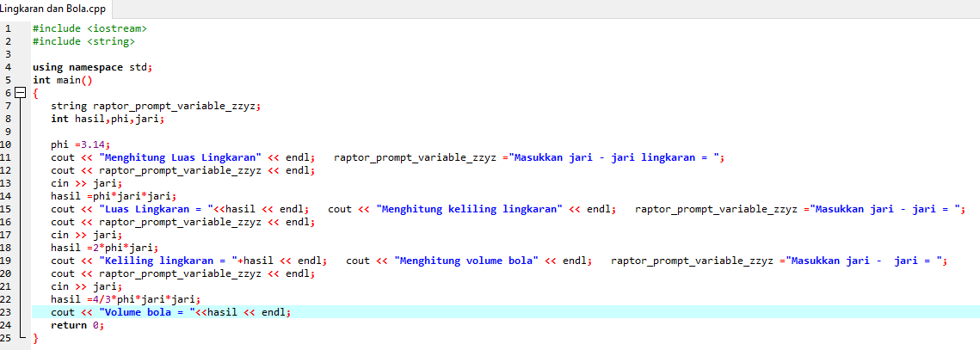Click hasil =4/3*phi*jari*jari; statement

tap(126, 299)
